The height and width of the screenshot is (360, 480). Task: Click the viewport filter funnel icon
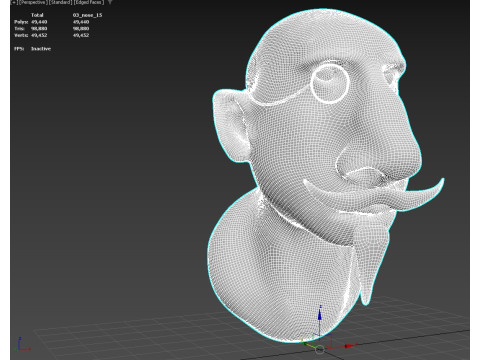110,2
